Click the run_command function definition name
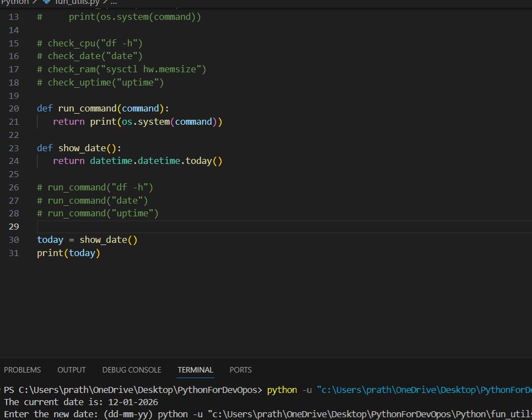The width and height of the screenshot is (532, 420). point(87,108)
